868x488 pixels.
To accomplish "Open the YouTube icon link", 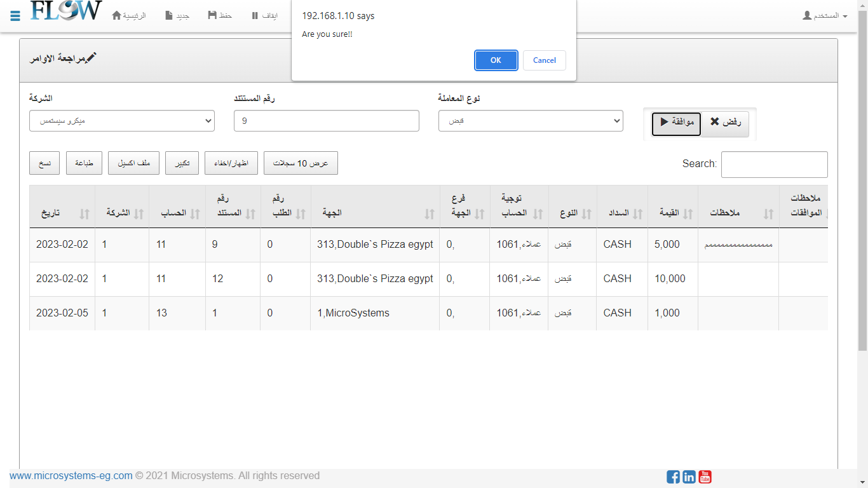I will point(705,477).
